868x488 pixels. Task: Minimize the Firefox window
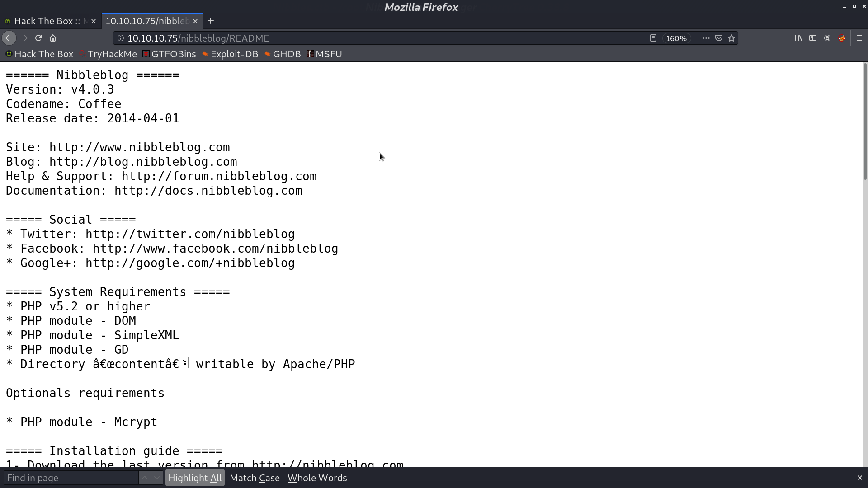tap(844, 7)
